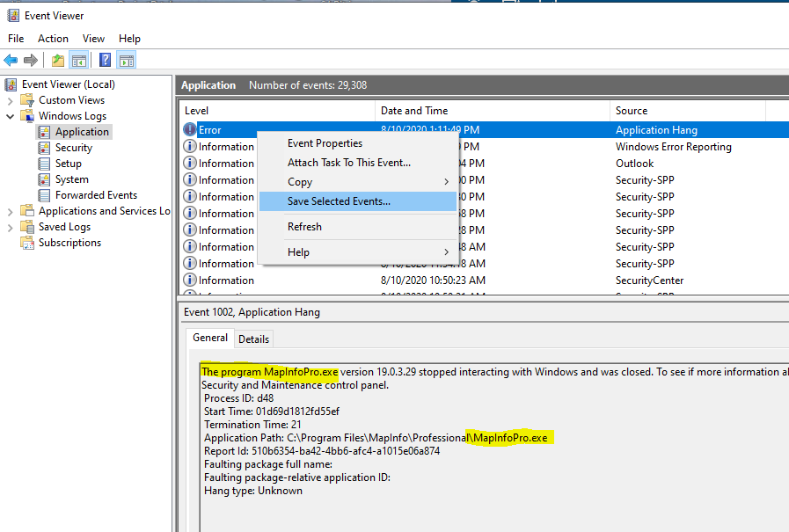This screenshot has height=532, width=789.
Task: Toggle the Show/Hide Action Pane icon
Action: (x=127, y=61)
